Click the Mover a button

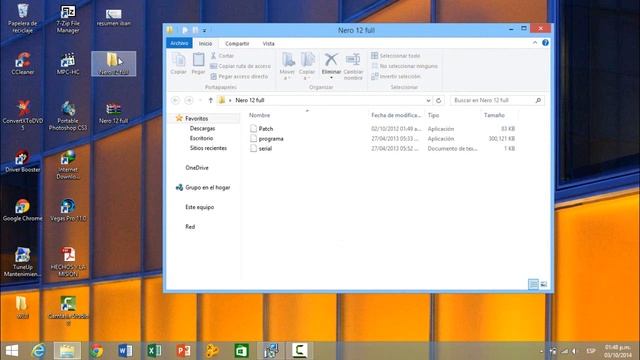(x=287, y=66)
